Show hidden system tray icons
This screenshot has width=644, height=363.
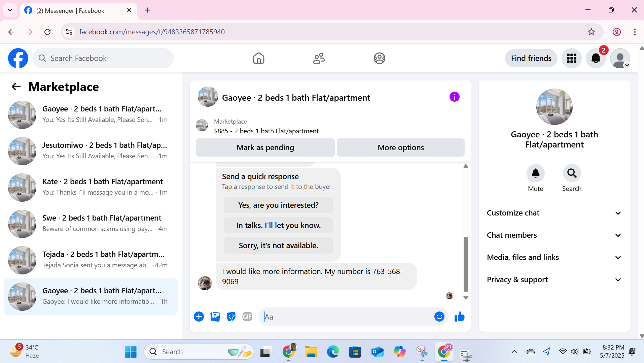tap(514, 352)
